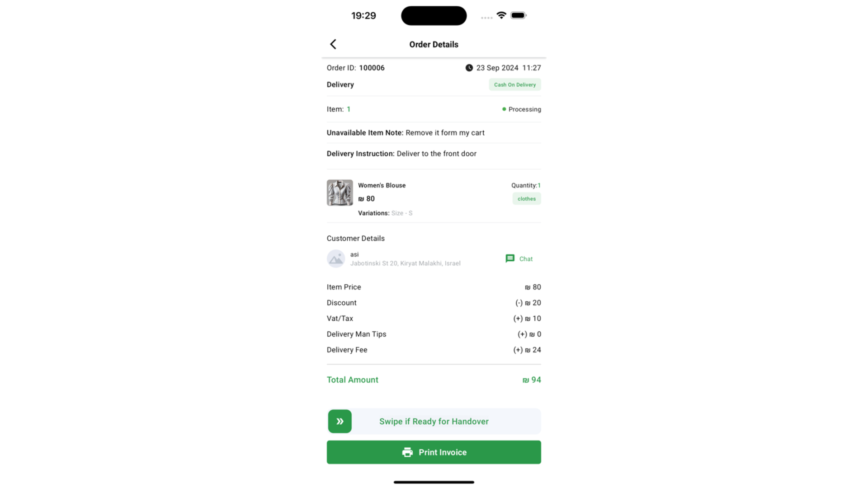Open the Women's Blouse product thumbnail
The width and height of the screenshot is (868, 488).
340,193
